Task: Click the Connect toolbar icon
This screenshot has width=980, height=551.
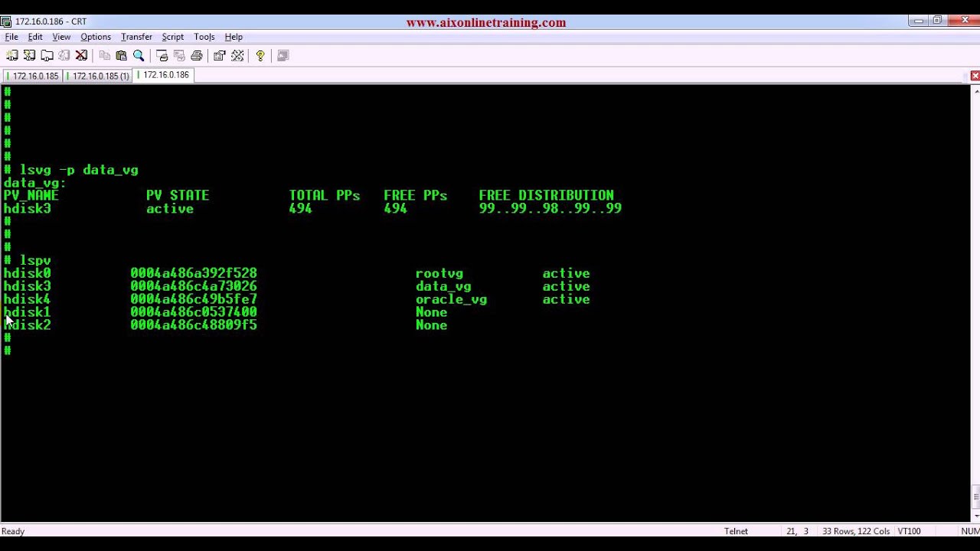Action: tap(12, 56)
